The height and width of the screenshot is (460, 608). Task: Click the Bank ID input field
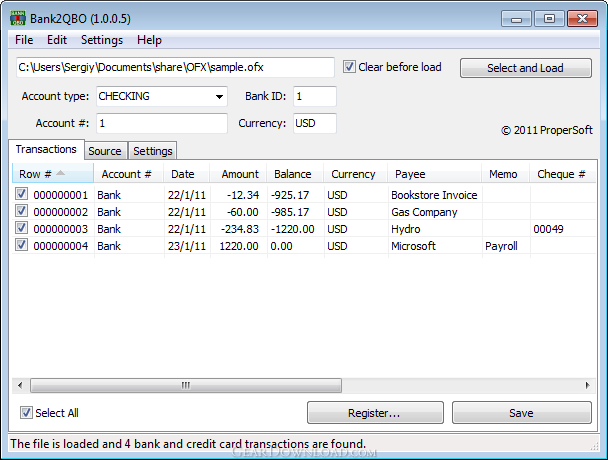(x=315, y=96)
